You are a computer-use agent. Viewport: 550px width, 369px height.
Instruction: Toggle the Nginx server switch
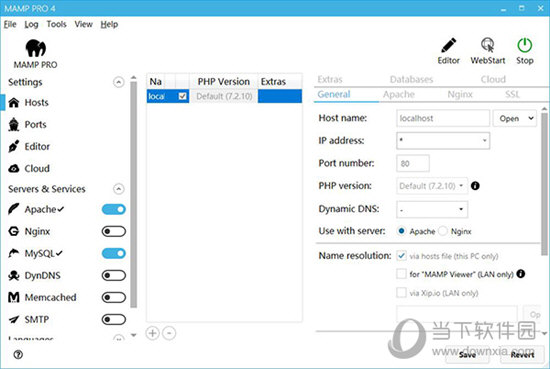(x=114, y=232)
